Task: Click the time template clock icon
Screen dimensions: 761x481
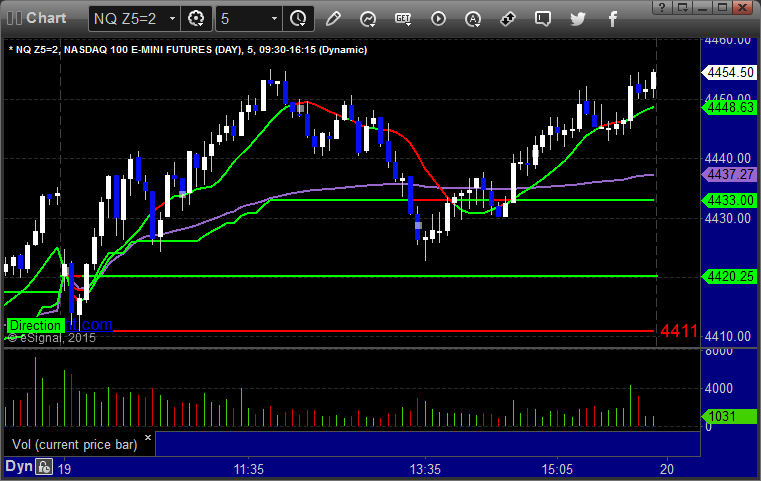Action: coord(297,19)
